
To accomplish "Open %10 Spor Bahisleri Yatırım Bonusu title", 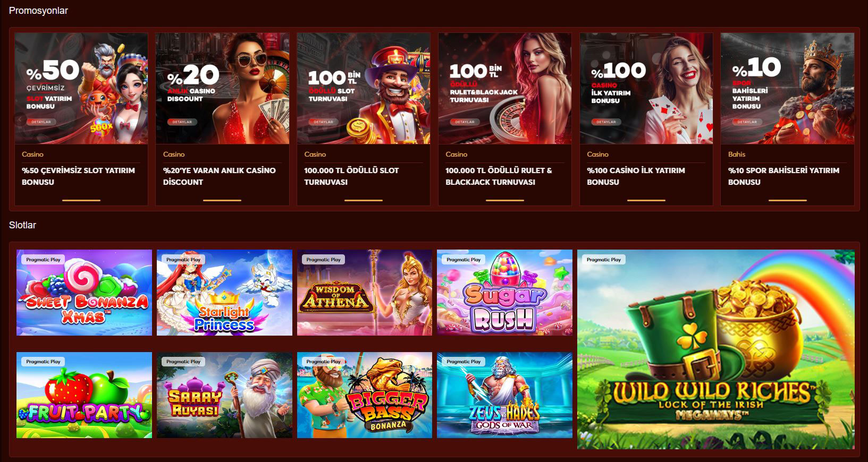I will [783, 176].
